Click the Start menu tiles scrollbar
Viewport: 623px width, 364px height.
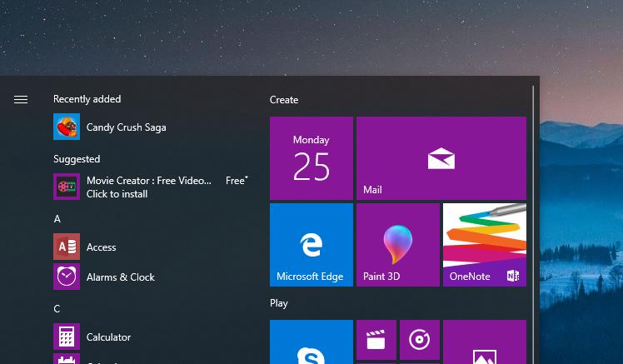pyautogui.click(x=533, y=225)
